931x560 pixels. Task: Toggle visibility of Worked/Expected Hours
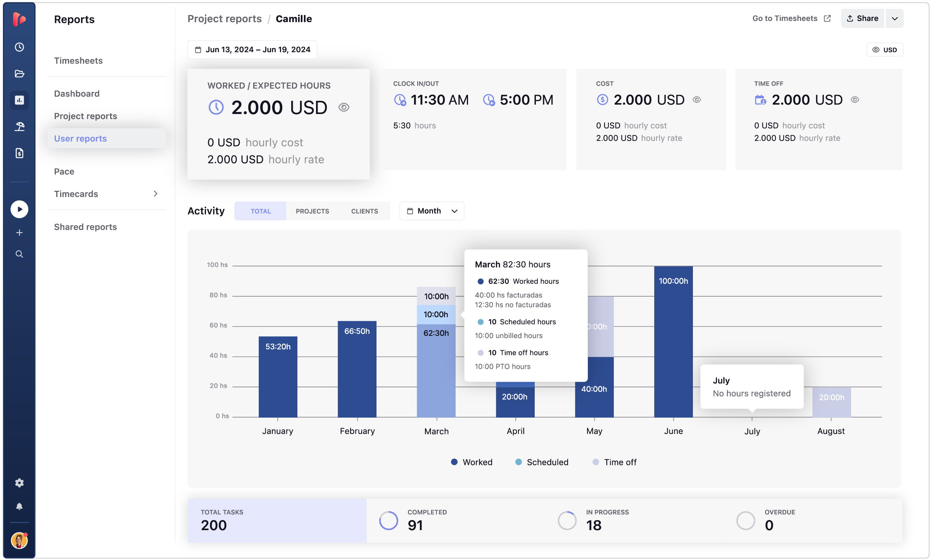tap(344, 107)
